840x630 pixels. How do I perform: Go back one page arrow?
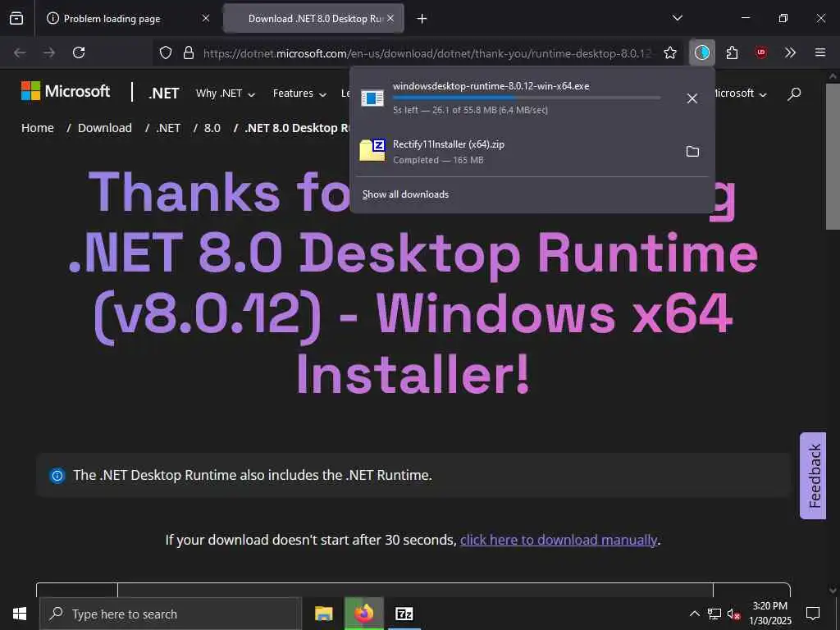coord(20,52)
